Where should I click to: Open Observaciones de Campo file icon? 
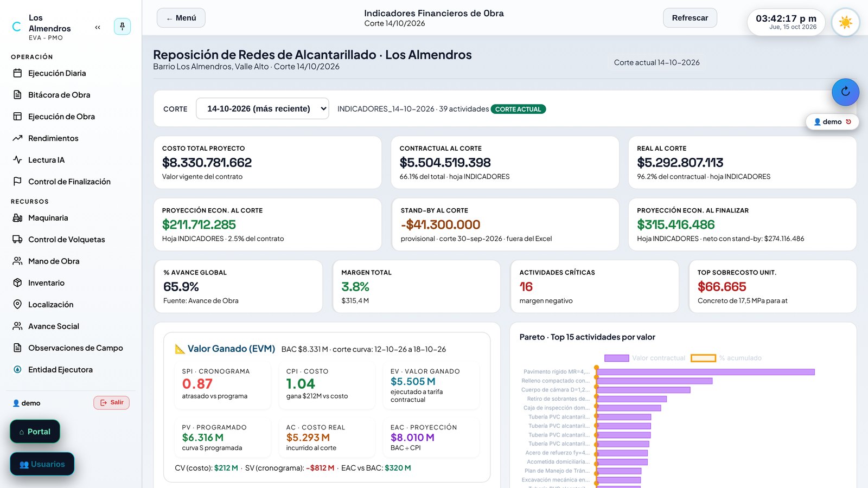[17, 348]
